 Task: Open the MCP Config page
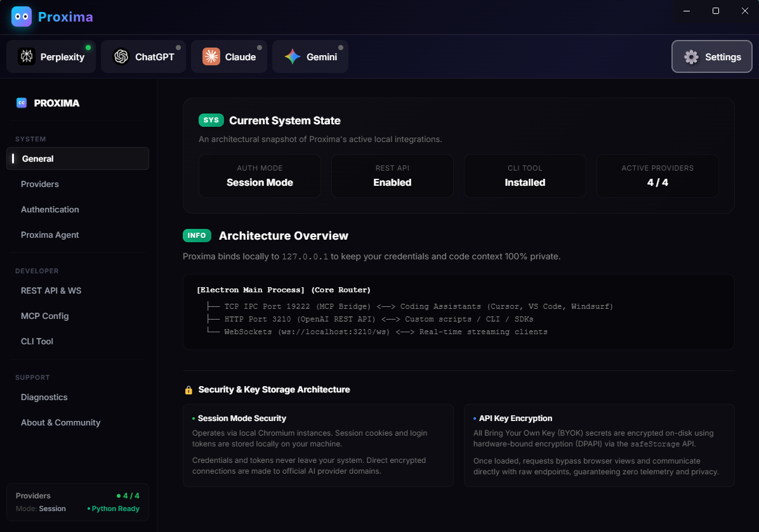[77, 316]
